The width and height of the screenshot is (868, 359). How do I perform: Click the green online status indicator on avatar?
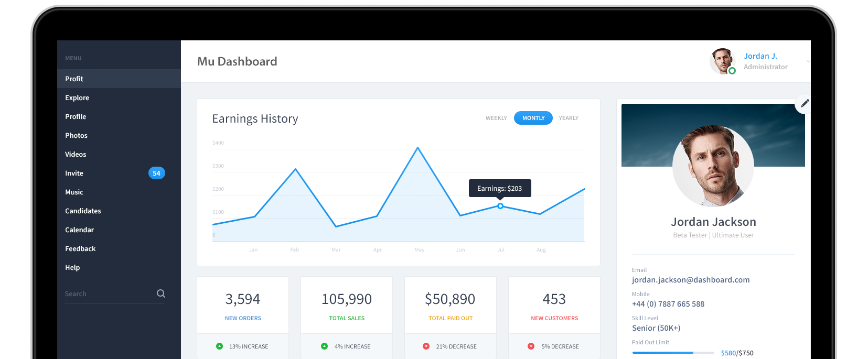tap(732, 71)
